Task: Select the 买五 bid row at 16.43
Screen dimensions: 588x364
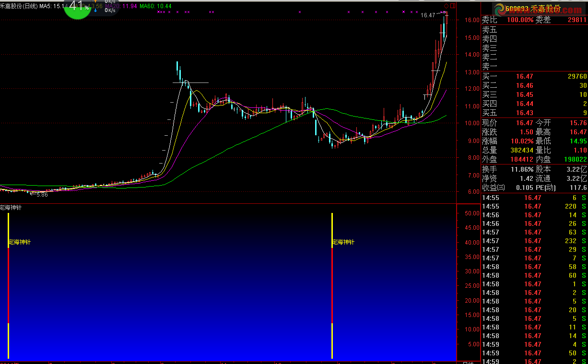Action: (534, 113)
